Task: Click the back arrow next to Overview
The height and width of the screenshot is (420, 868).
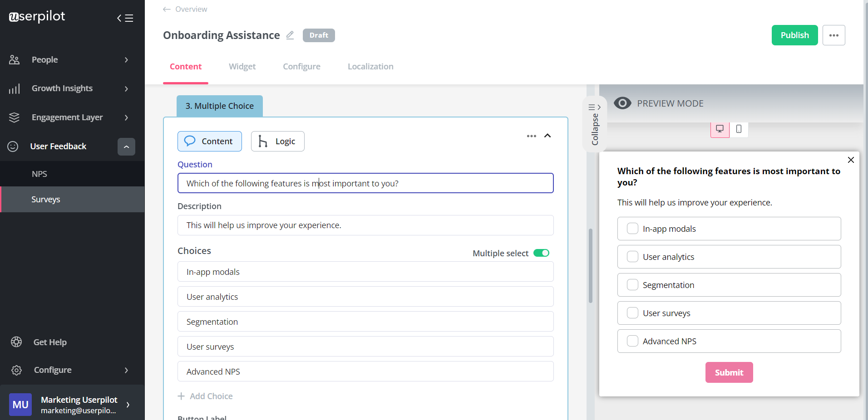Action: [x=167, y=9]
